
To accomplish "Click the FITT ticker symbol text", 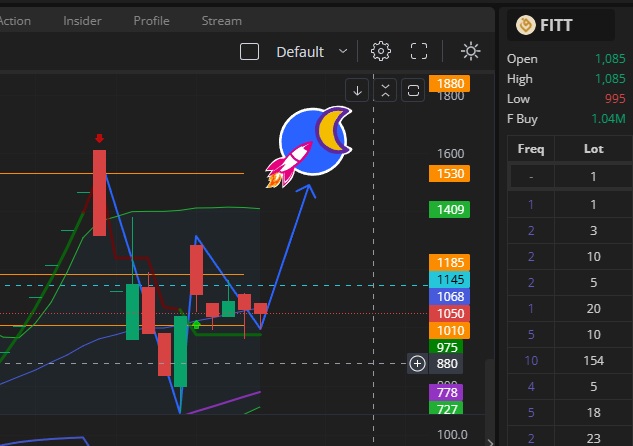I will click(556, 25).
